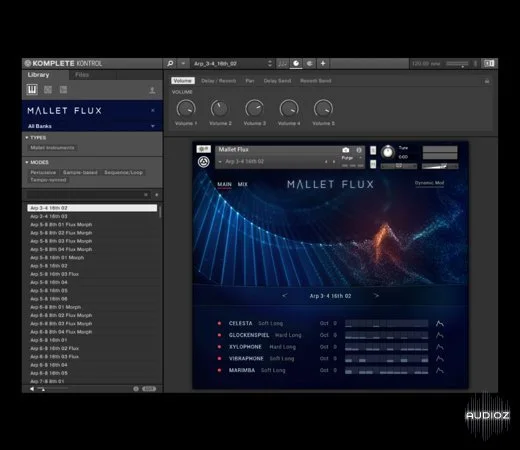
Task: Collapse the MODES section
Action: (x=27, y=162)
